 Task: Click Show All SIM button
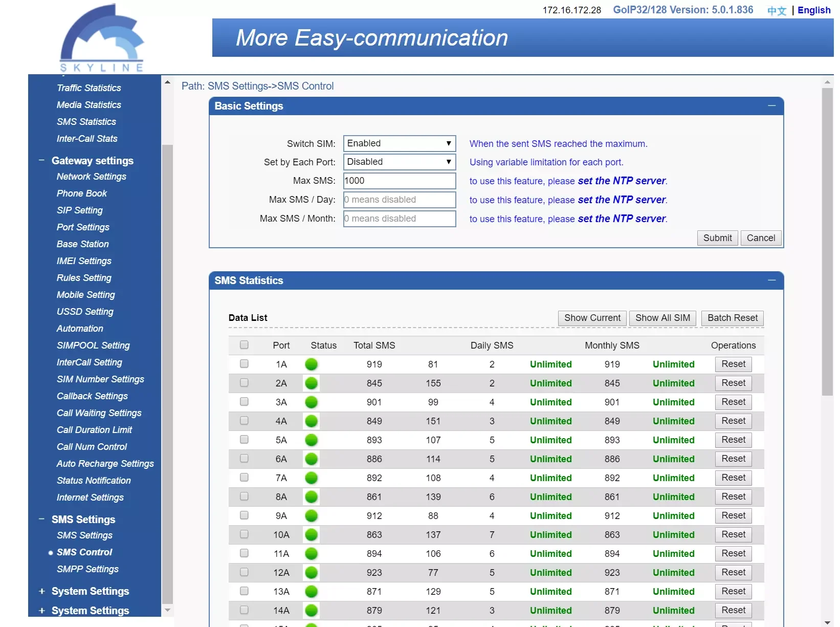tap(662, 318)
